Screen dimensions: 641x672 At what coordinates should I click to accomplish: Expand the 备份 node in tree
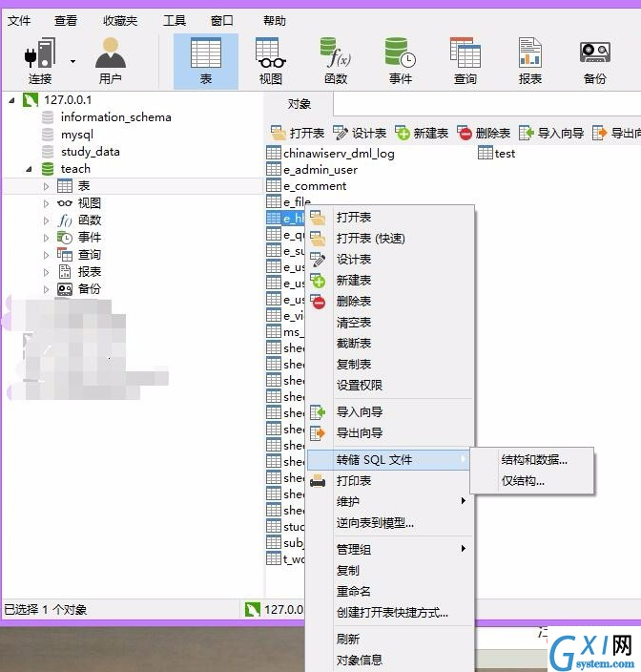pyautogui.click(x=46, y=289)
